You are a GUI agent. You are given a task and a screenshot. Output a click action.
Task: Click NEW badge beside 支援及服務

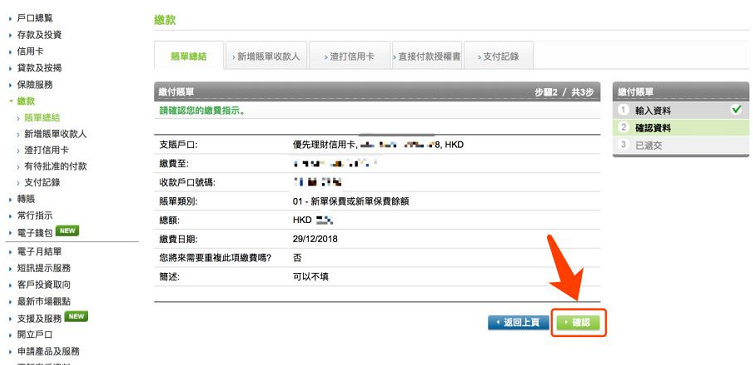point(76,316)
